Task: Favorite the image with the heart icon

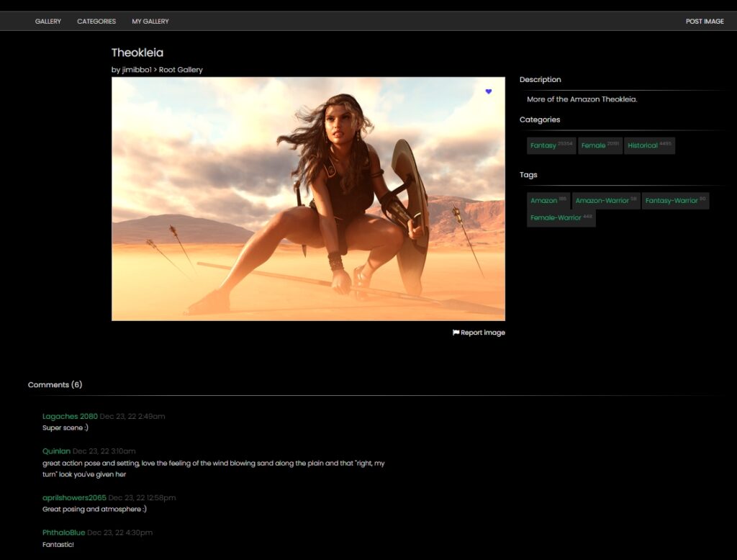Action: click(488, 91)
